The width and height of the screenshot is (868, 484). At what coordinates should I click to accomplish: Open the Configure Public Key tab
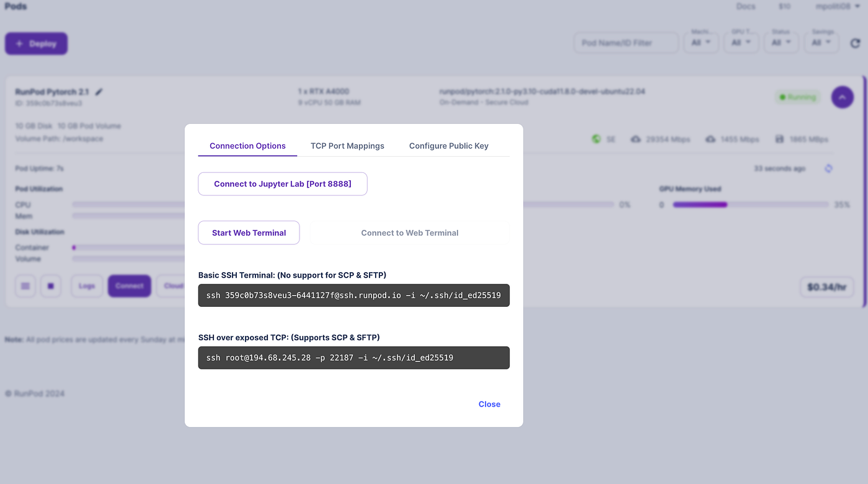(449, 146)
